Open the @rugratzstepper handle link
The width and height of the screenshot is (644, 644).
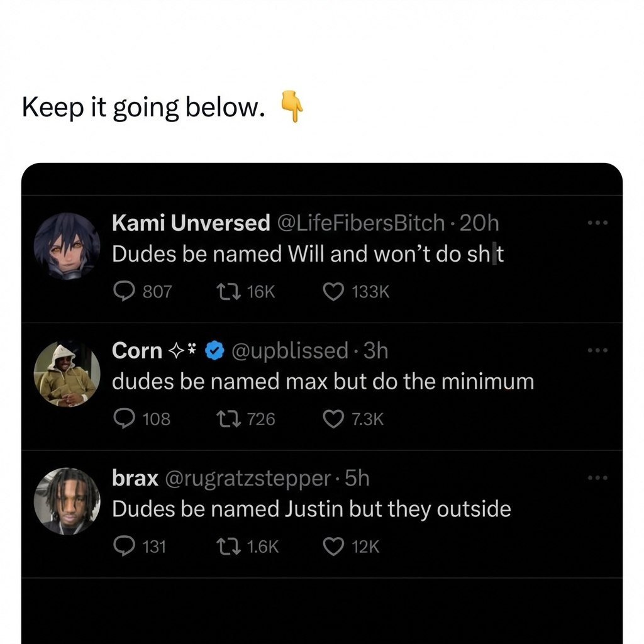click(x=247, y=479)
